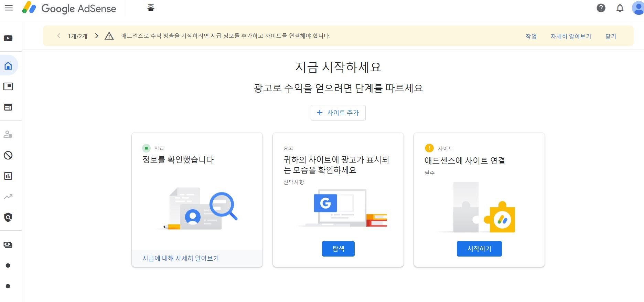The image size is (644, 302).
Task: Open the Policy center shield icon
Action: [8, 217]
